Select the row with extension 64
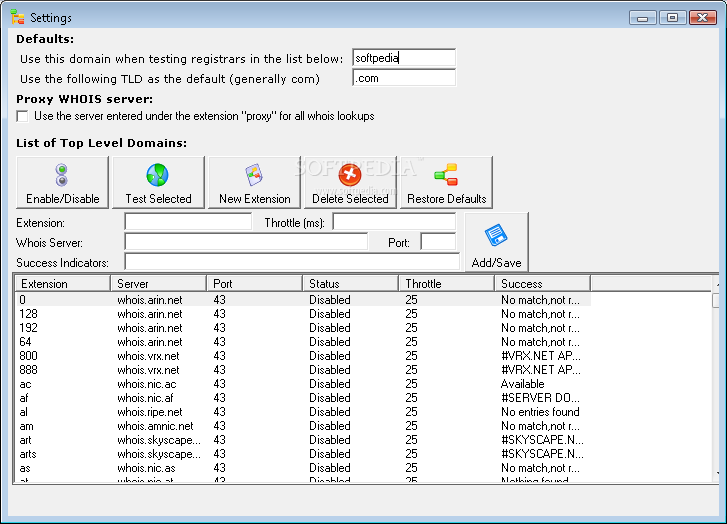The width and height of the screenshot is (727, 524). (303, 342)
